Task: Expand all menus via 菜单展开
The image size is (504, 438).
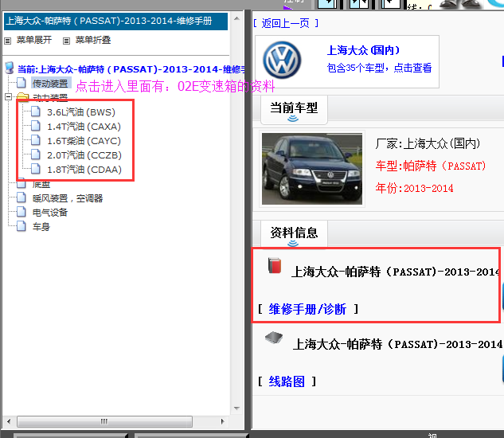Action: [34, 40]
